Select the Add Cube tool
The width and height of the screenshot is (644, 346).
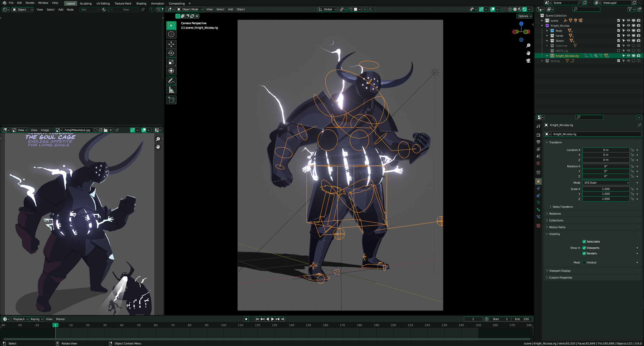[171, 100]
